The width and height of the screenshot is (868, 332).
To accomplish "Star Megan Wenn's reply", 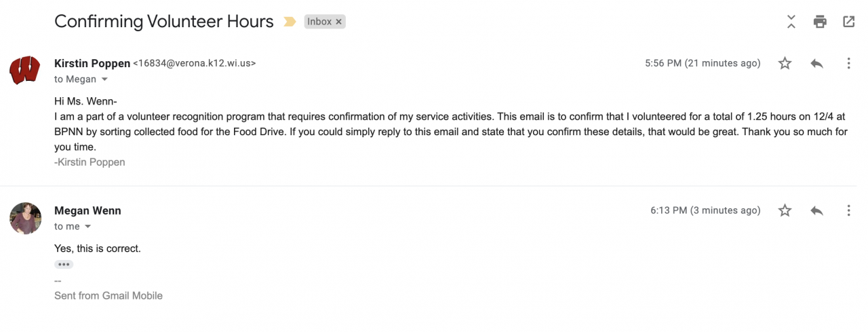I will 785,210.
